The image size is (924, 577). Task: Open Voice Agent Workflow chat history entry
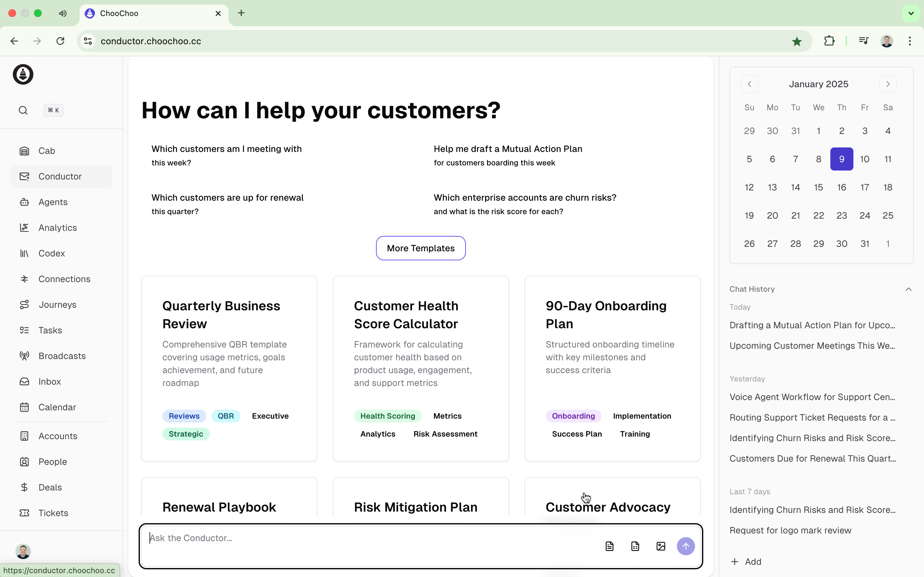[x=812, y=397]
